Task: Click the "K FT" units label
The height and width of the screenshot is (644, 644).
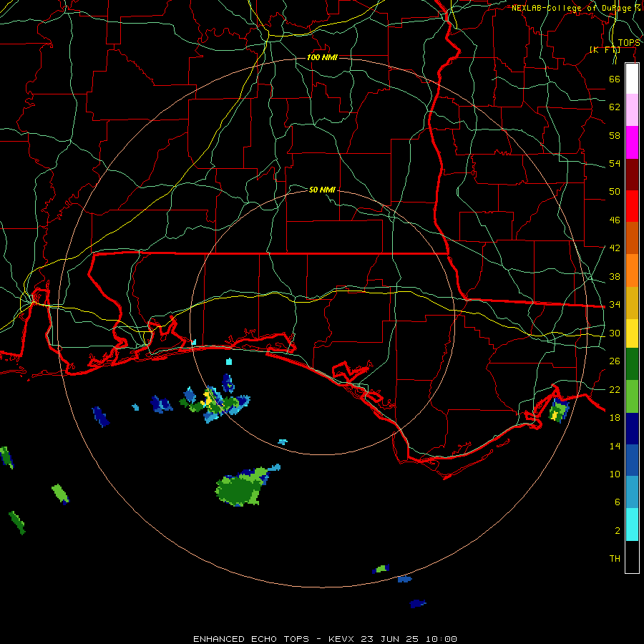Action: (605, 49)
